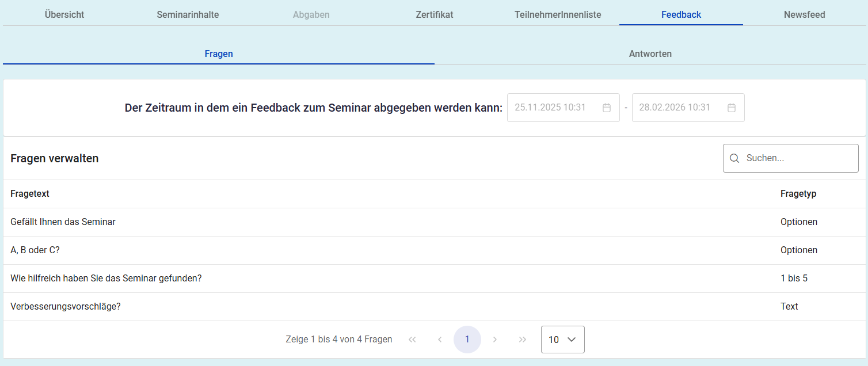868x366 pixels.
Task: Go to previous page with left chevron
Action: click(x=440, y=340)
